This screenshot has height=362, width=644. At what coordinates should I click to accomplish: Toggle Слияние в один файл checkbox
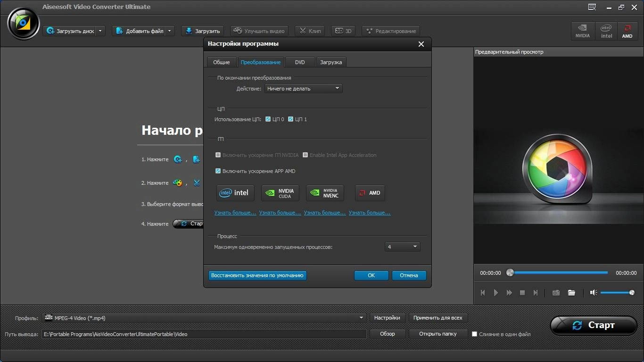pyautogui.click(x=475, y=334)
